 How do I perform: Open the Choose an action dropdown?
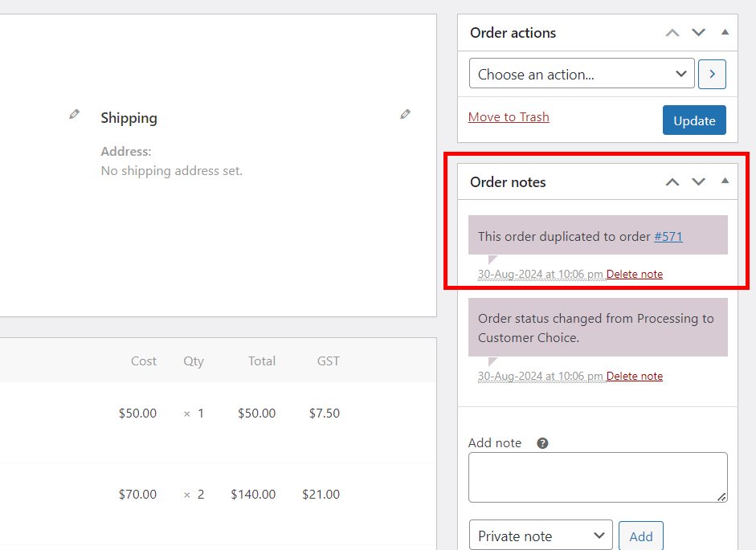[582, 74]
